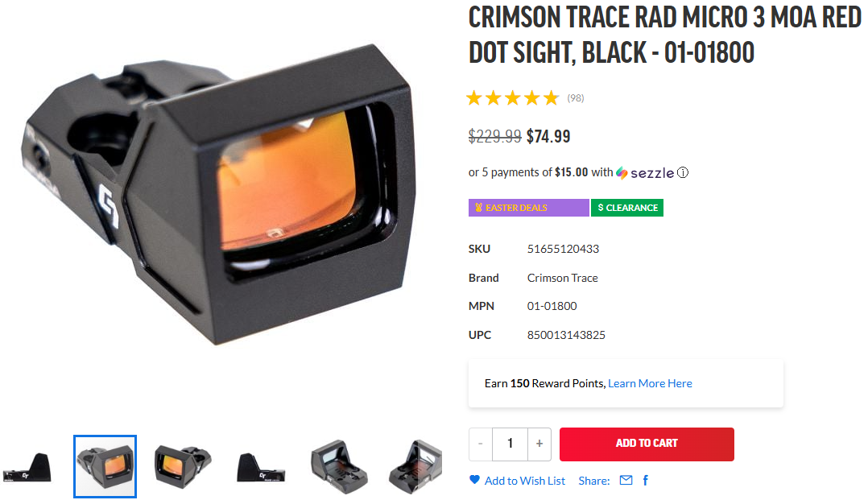868x500 pixels.
Task: Click the Add to Wish List link
Action: [x=525, y=481]
